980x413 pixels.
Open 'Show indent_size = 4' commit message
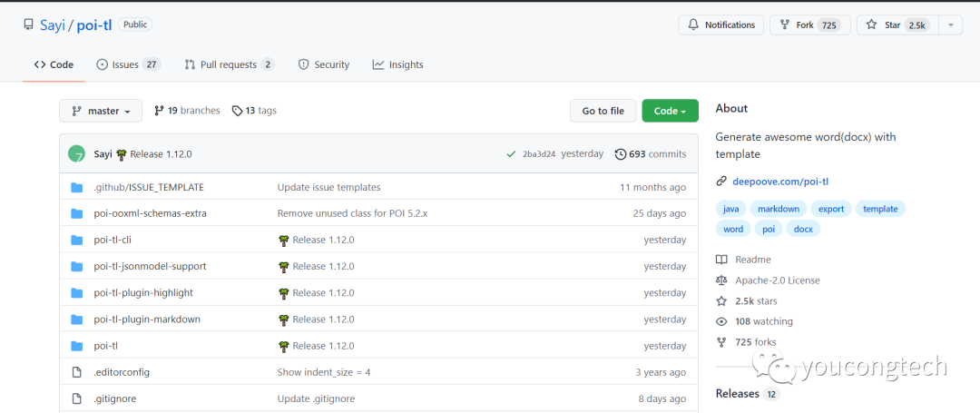click(324, 372)
